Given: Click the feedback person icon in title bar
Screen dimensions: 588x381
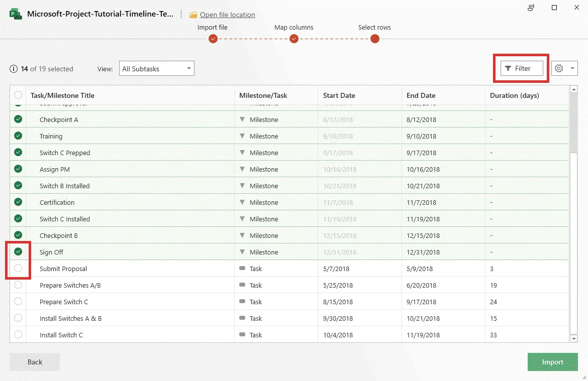Looking at the screenshot, I should click(531, 8).
